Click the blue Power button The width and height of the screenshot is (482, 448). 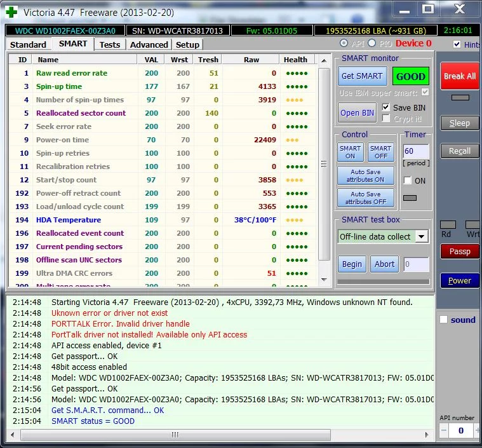(460, 280)
